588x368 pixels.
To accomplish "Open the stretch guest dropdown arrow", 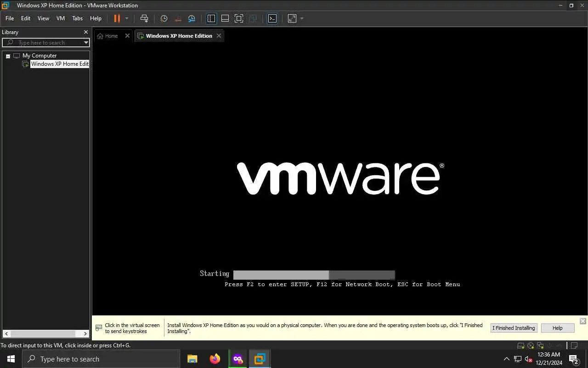I will 302,18.
